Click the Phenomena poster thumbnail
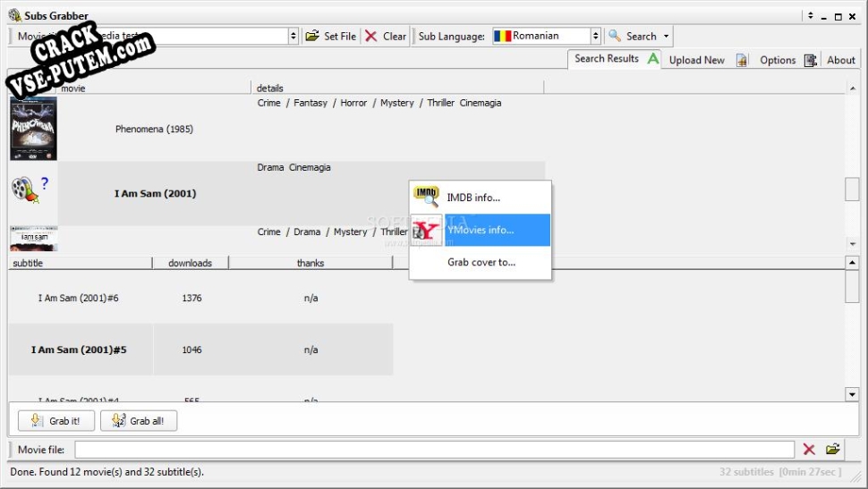 33,129
